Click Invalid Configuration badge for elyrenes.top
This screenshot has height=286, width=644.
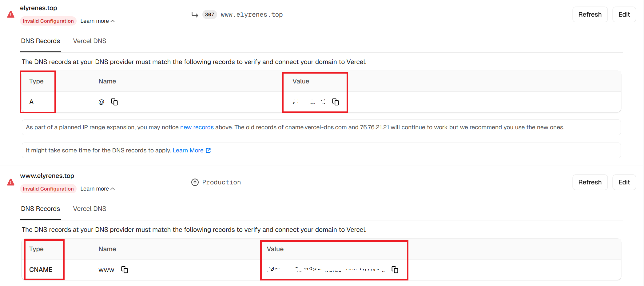(48, 21)
